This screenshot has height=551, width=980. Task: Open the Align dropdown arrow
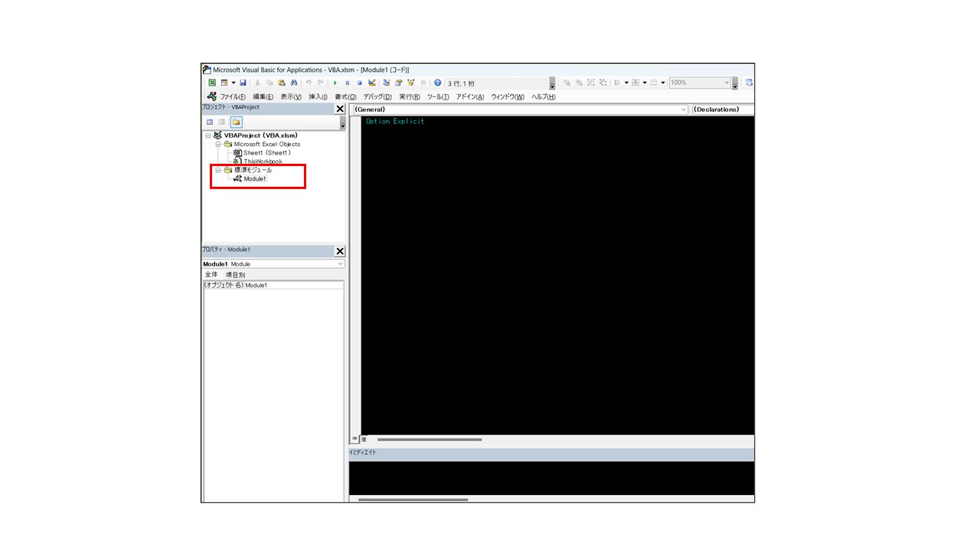[x=626, y=83]
